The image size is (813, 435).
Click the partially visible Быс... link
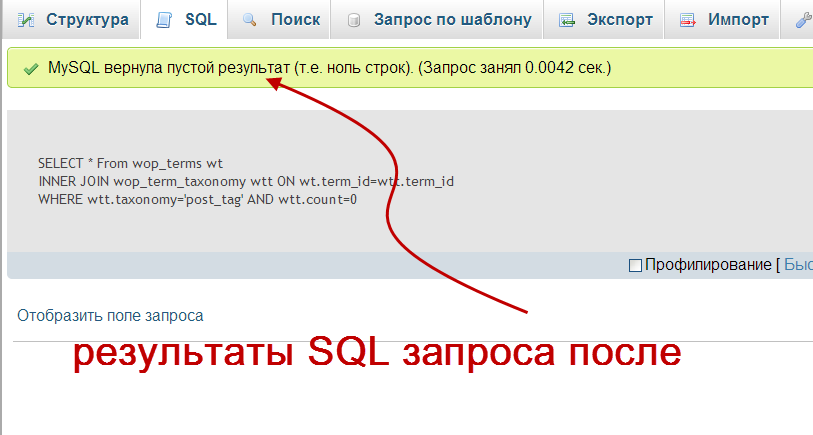(x=798, y=264)
